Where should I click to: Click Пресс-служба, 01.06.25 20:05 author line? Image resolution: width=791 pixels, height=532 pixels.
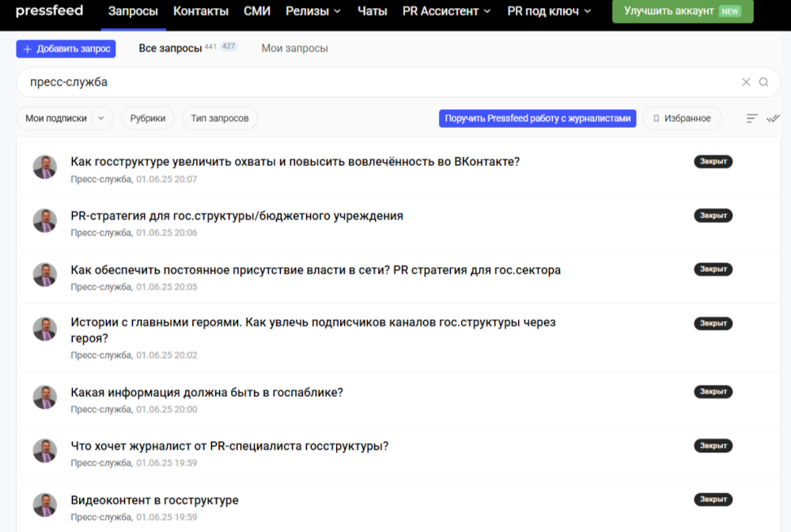tap(134, 287)
